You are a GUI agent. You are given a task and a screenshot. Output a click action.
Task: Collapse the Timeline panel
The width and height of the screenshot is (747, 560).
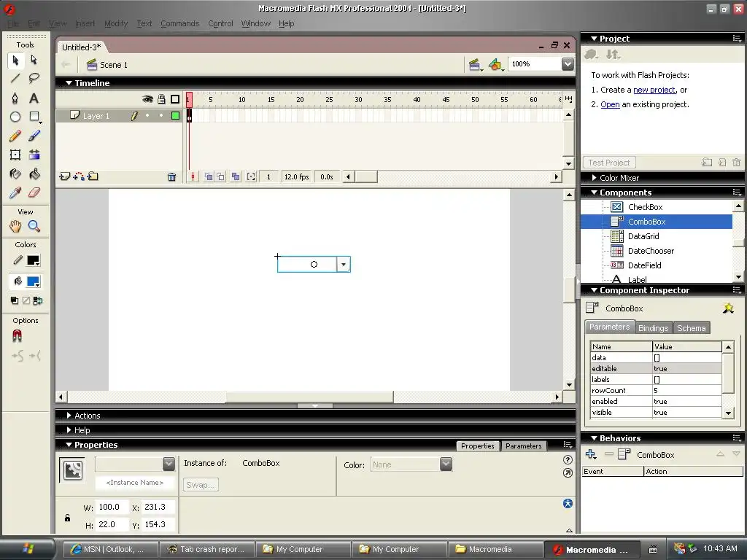coord(69,83)
